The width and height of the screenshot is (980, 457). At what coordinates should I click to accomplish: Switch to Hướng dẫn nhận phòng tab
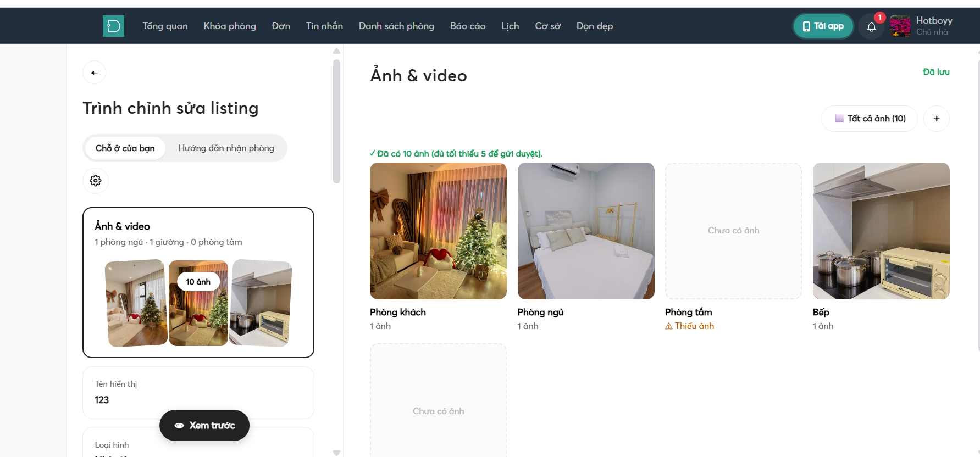[x=226, y=148]
